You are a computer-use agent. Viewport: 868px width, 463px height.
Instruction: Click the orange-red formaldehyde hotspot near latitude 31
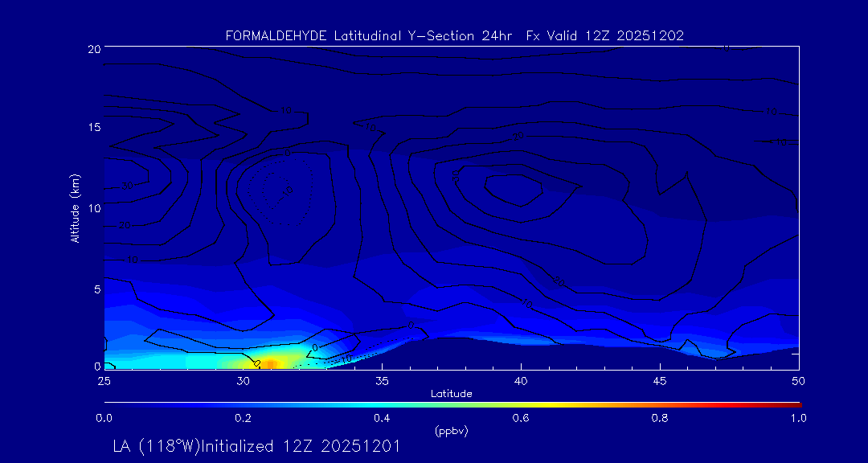pyautogui.click(x=270, y=363)
